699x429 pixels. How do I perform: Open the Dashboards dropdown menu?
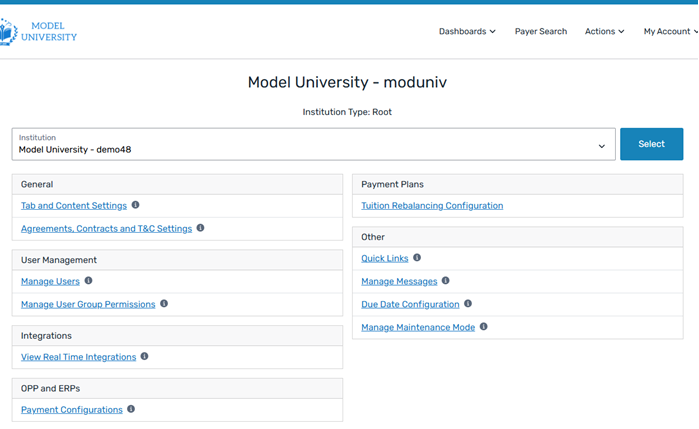click(x=467, y=31)
